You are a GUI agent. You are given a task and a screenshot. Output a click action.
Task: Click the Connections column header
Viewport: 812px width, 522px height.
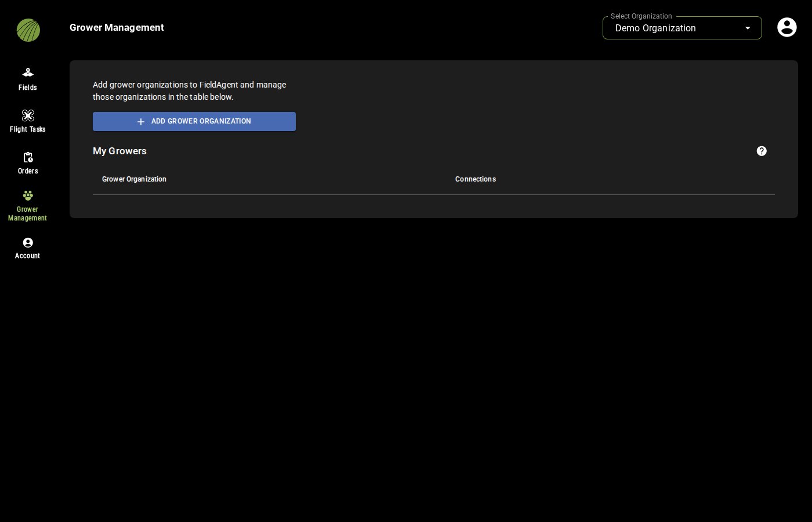(476, 179)
